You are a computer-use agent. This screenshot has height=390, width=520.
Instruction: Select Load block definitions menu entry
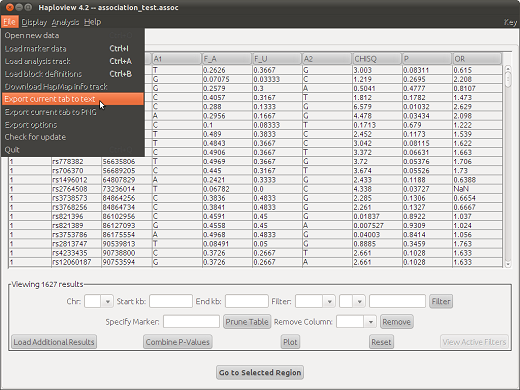click(x=73, y=74)
